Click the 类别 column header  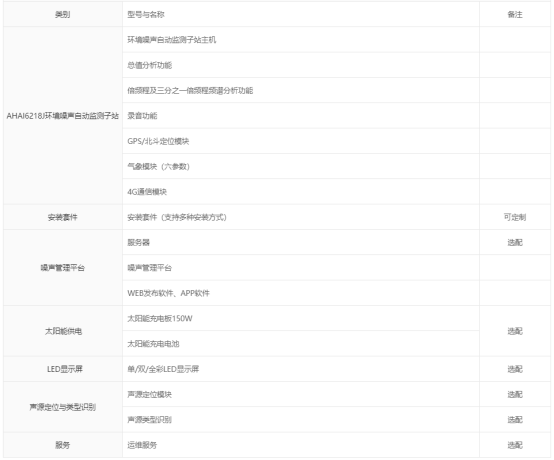coord(63,14)
